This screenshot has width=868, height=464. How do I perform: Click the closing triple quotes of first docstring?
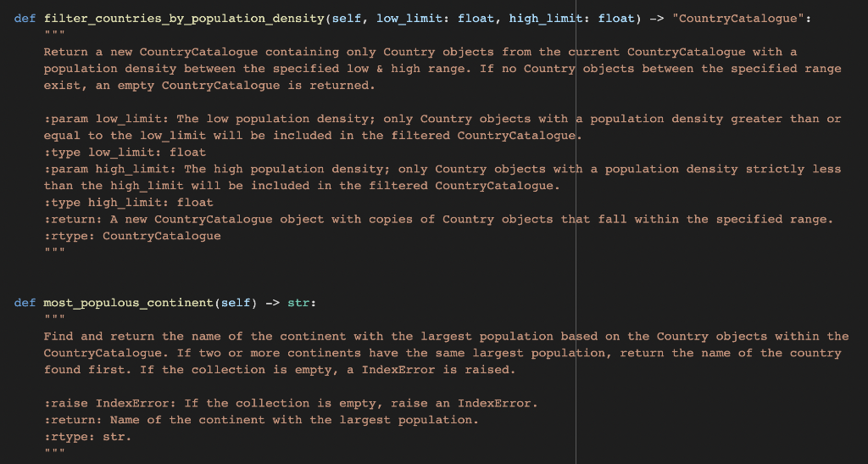[x=54, y=251]
